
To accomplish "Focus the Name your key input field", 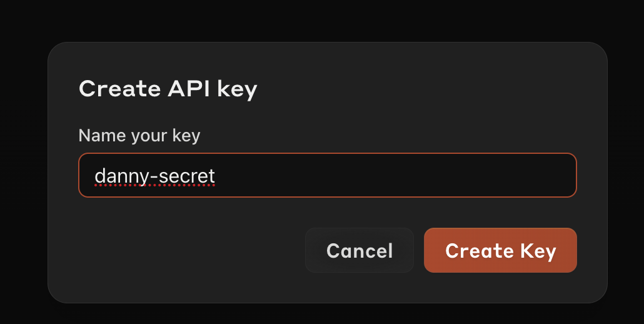I will (x=328, y=175).
